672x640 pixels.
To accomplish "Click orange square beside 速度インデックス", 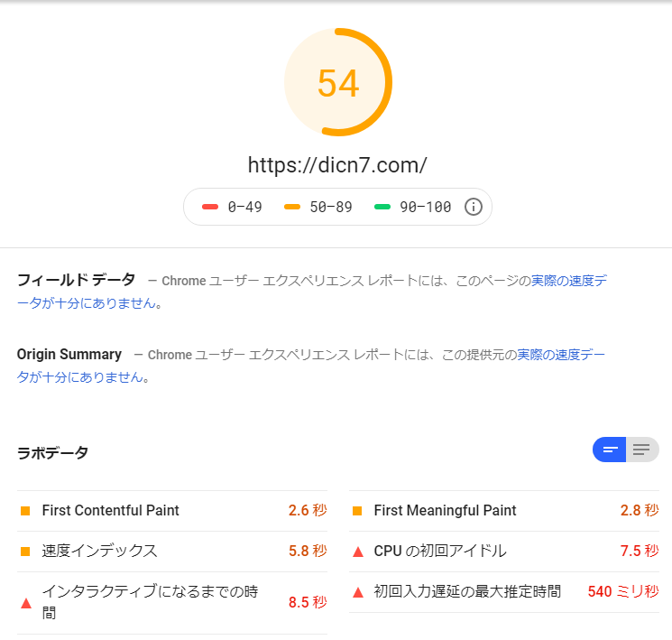I will click(25, 552).
